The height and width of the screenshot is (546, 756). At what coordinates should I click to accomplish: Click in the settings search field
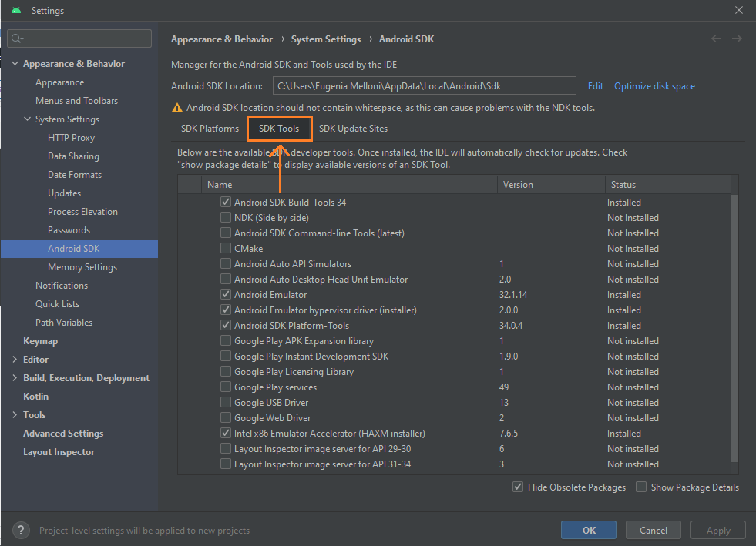(79, 39)
